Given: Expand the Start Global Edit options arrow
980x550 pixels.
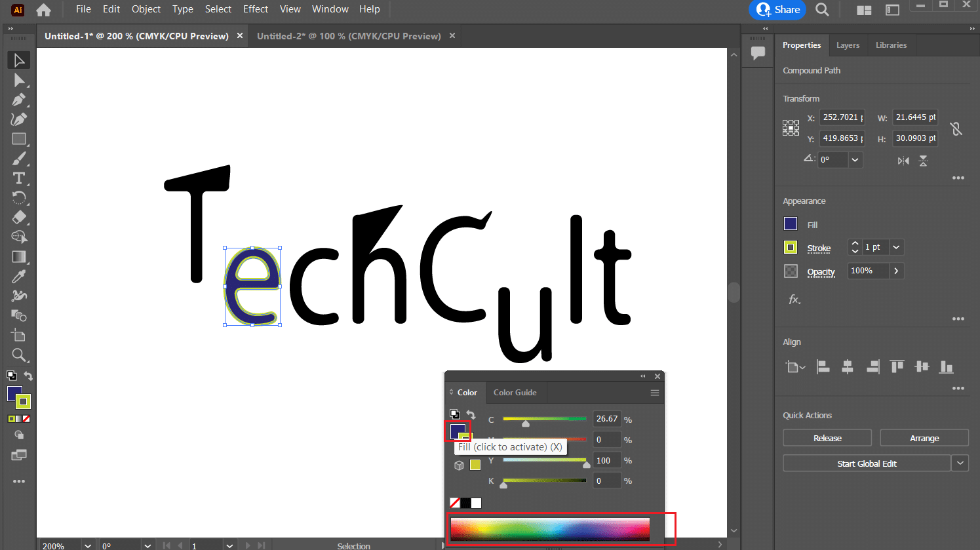Looking at the screenshot, I should pos(960,463).
